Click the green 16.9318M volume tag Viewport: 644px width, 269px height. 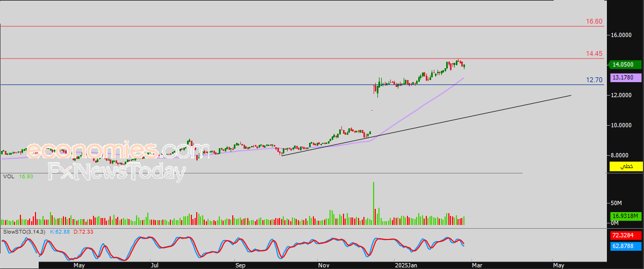click(626, 216)
